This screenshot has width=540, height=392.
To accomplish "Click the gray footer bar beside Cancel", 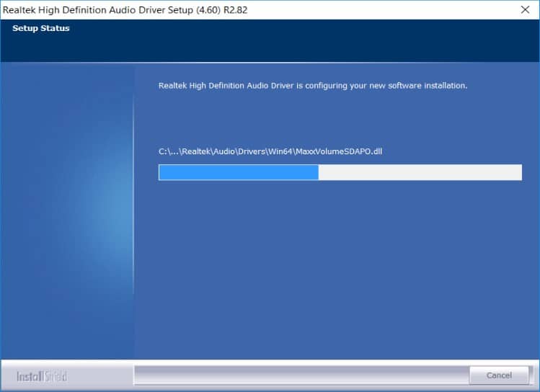I will click(299, 375).
